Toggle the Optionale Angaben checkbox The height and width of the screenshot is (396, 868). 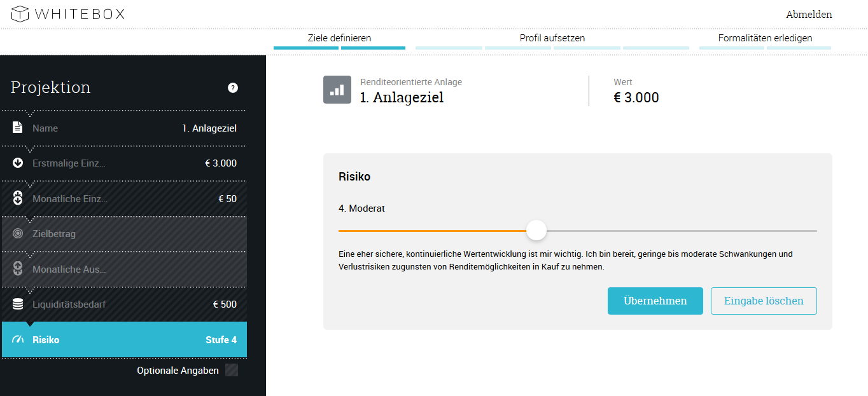pyautogui.click(x=232, y=370)
